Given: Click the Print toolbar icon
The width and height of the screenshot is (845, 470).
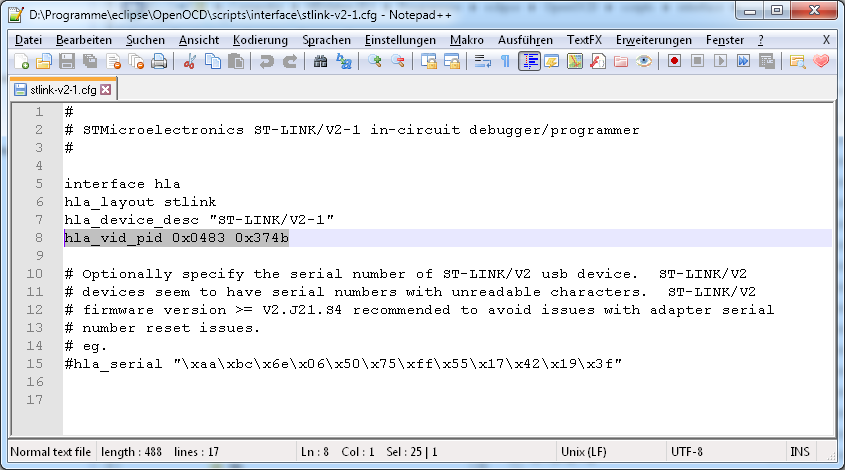Looking at the screenshot, I should pyautogui.click(x=159, y=62).
